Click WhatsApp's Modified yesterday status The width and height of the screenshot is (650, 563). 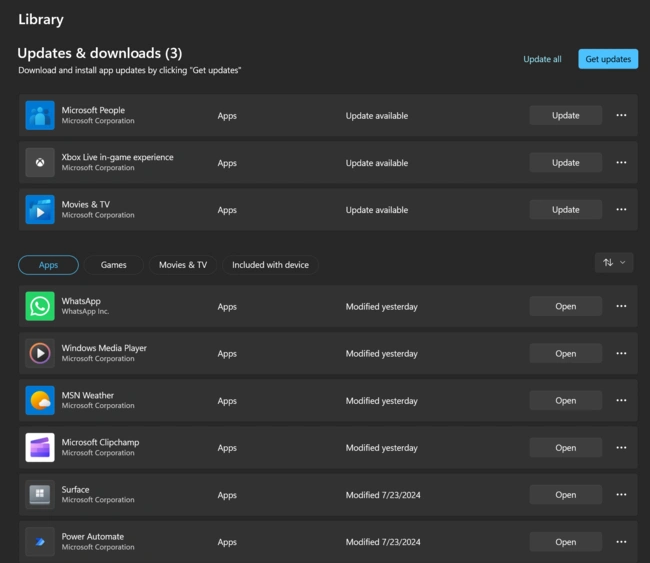[x=382, y=307]
